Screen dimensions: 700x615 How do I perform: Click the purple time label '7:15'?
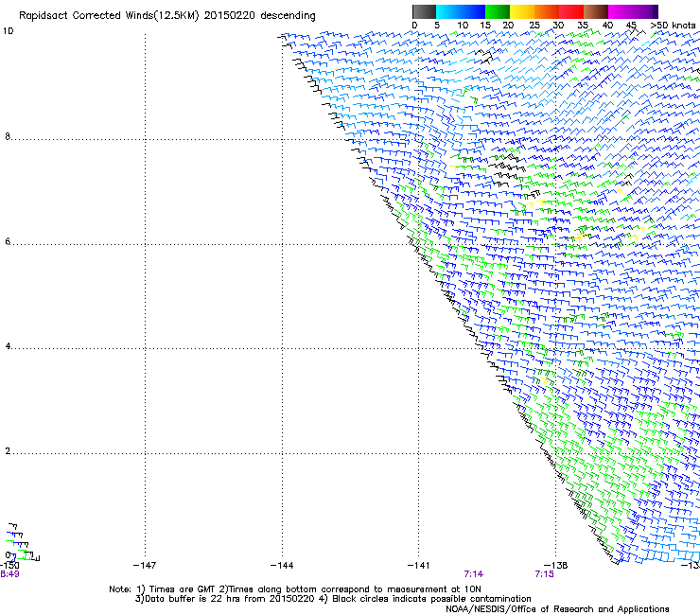(x=544, y=574)
